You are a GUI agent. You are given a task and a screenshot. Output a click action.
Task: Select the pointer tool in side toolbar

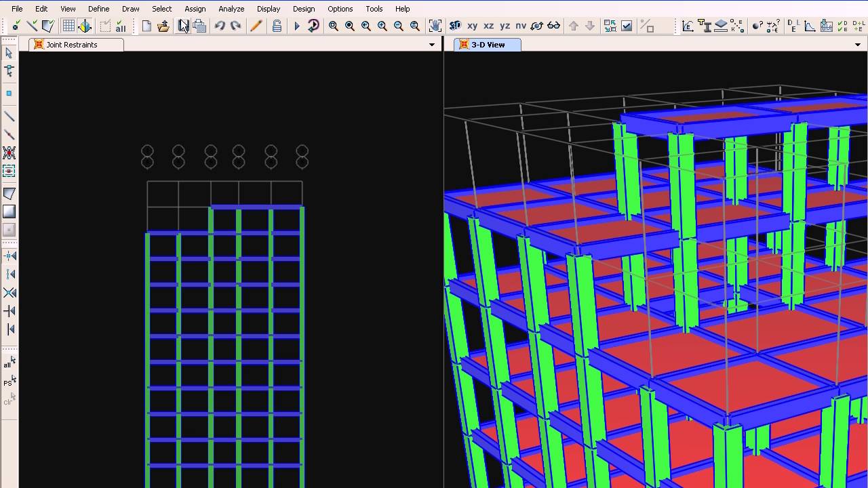coord(9,52)
